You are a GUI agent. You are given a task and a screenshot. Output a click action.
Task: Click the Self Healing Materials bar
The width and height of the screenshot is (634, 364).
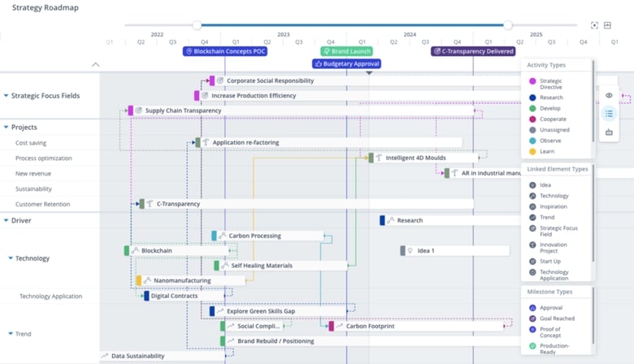click(x=280, y=266)
